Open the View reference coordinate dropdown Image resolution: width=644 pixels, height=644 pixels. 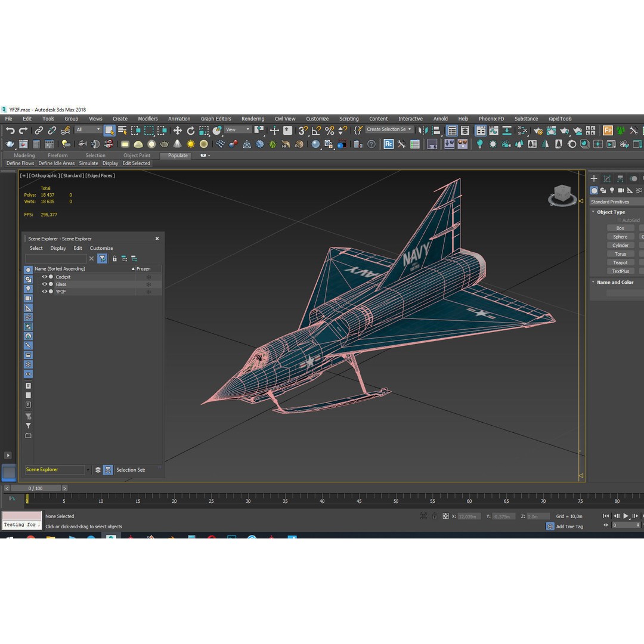[237, 129]
